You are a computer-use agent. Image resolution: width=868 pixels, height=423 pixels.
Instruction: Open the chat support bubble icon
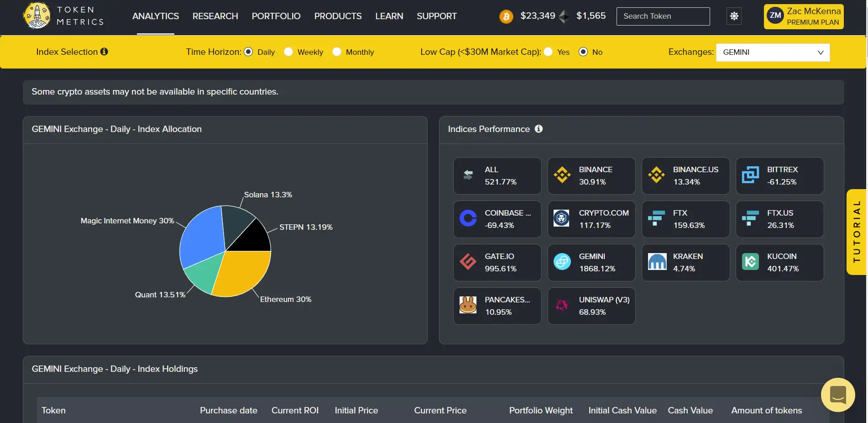coord(837,395)
